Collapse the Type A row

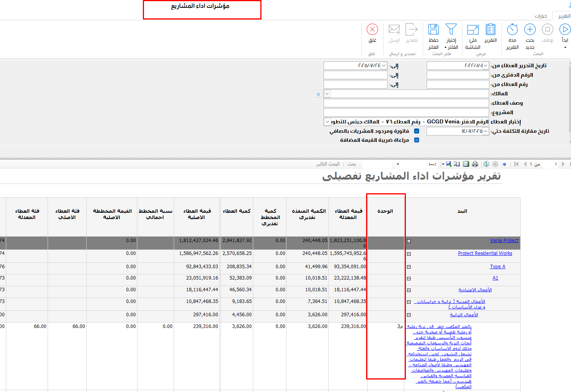(x=409, y=267)
